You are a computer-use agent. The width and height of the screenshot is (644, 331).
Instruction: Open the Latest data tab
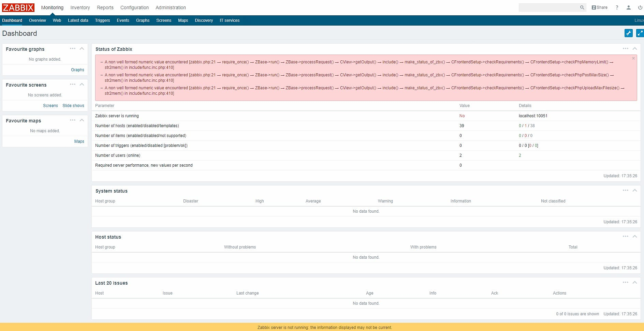pyautogui.click(x=78, y=20)
